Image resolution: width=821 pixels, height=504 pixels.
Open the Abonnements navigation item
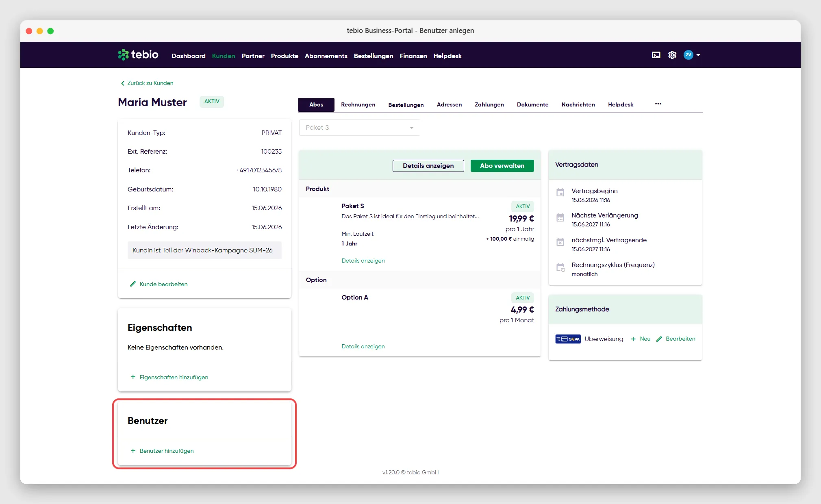tap(326, 56)
